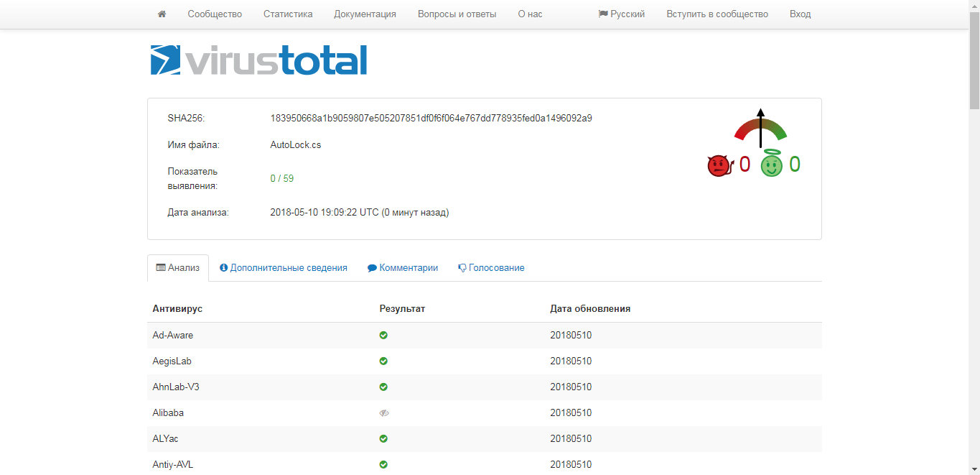The image size is (980, 475).
Task: Click the green check for AegisLab
Action: (x=383, y=361)
